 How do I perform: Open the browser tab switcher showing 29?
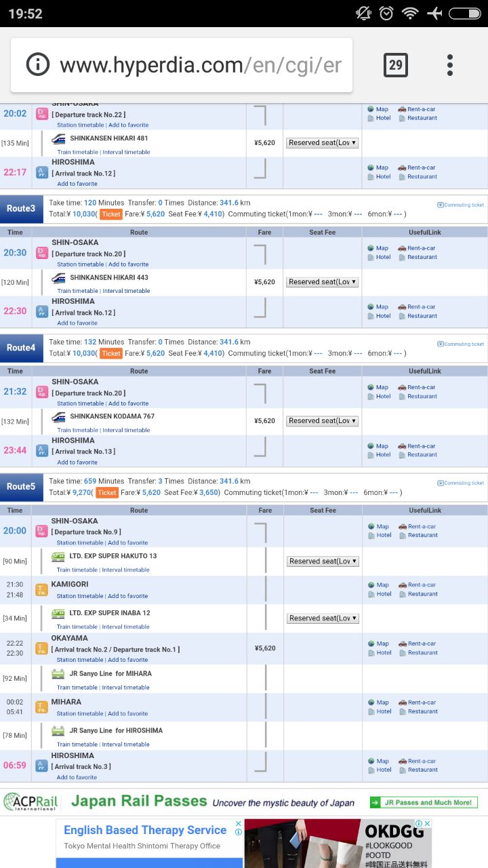[x=396, y=65]
